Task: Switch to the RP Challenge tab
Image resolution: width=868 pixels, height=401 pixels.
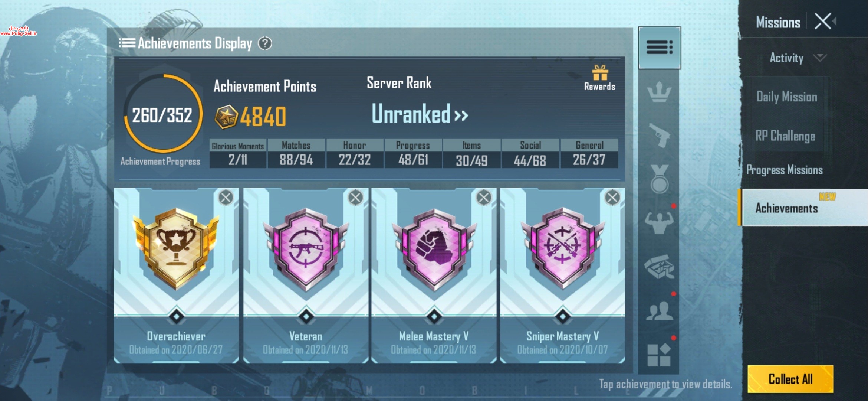Action: [785, 136]
